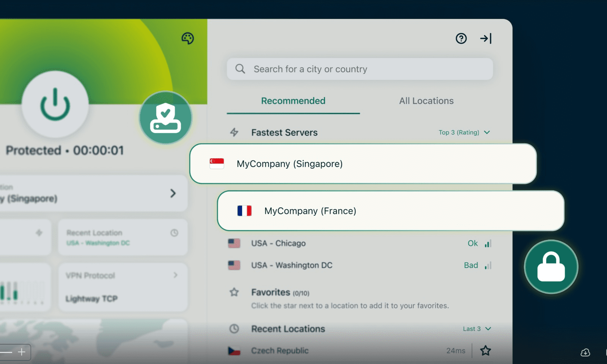Image resolution: width=607 pixels, height=364 pixels.
Task: Click the signal strength bars beside USA - Washington DC
Action: [488, 265]
